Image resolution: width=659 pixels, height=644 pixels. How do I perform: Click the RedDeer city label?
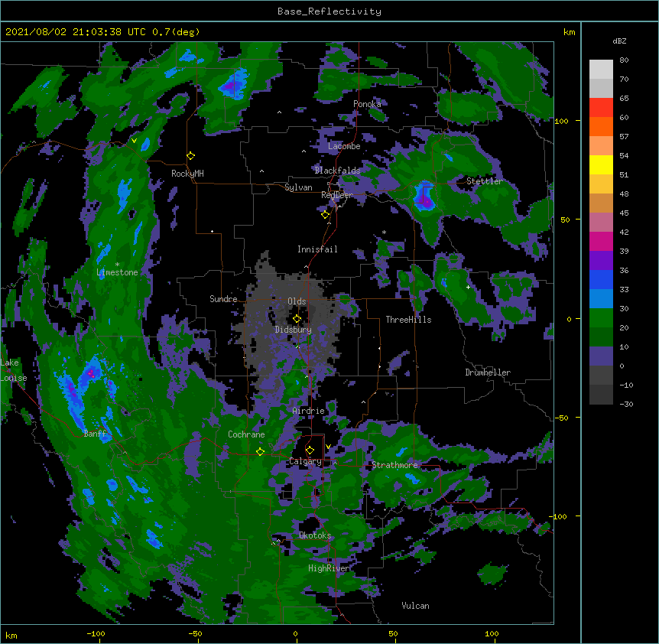[x=337, y=195]
